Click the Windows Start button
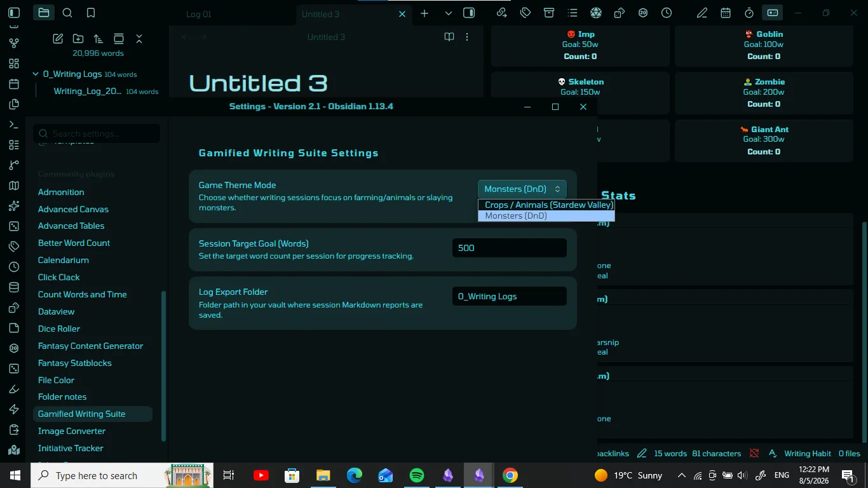This screenshot has width=868, height=488. coord(15,475)
